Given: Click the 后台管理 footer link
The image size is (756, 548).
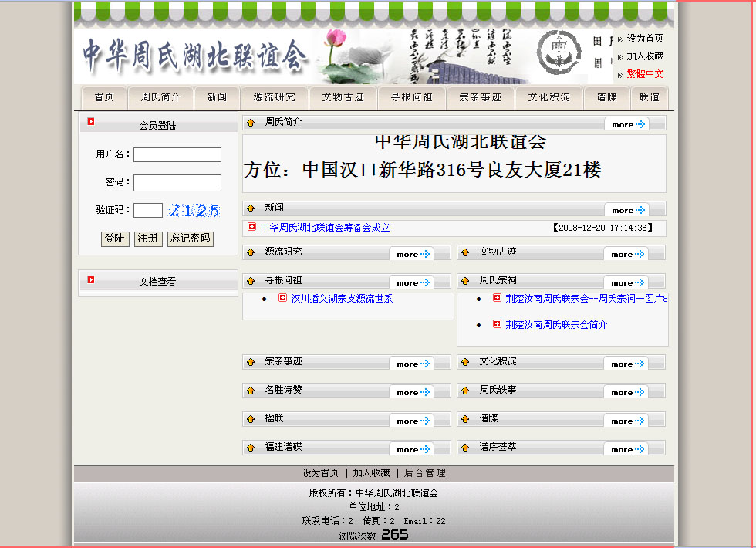Looking at the screenshot, I should (424, 472).
